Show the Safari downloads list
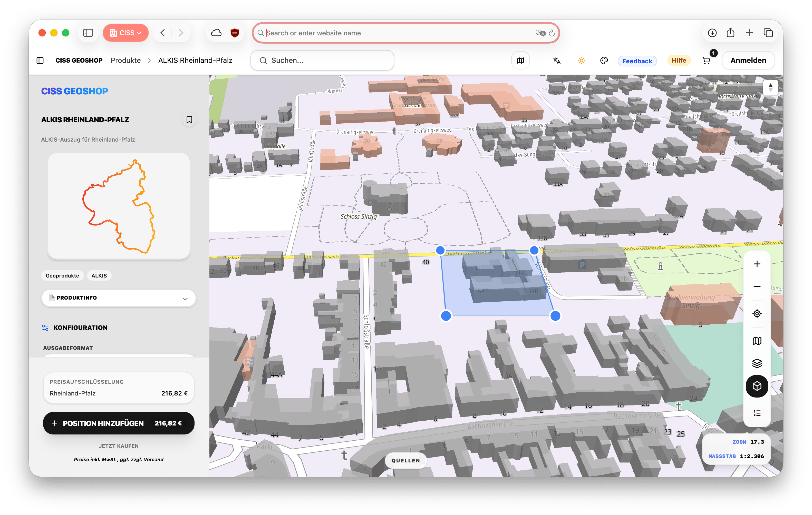The width and height of the screenshot is (812, 515). click(712, 33)
